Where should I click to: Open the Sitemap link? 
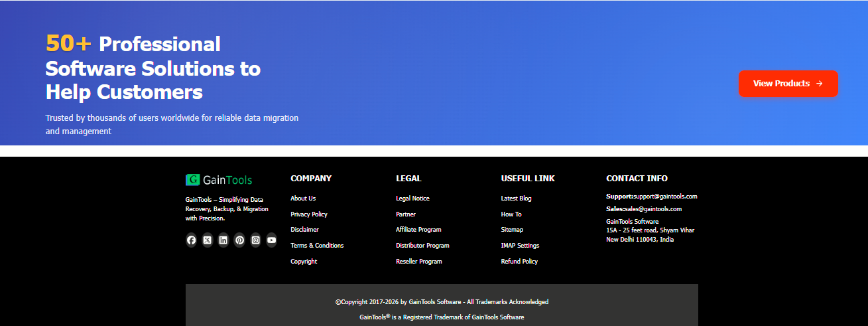pyautogui.click(x=512, y=230)
